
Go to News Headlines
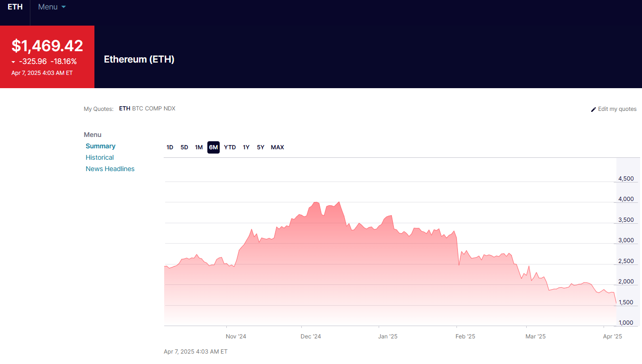click(x=110, y=169)
